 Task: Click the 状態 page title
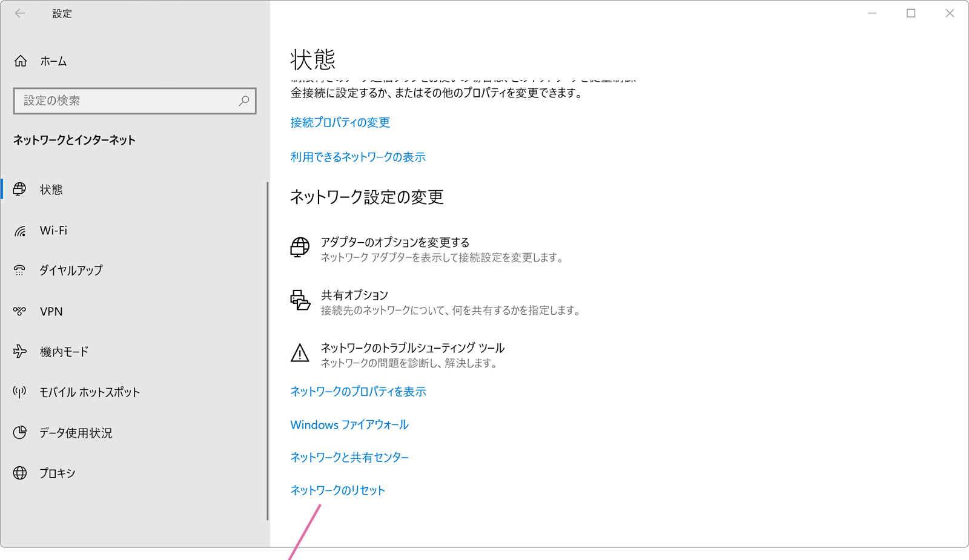click(313, 59)
